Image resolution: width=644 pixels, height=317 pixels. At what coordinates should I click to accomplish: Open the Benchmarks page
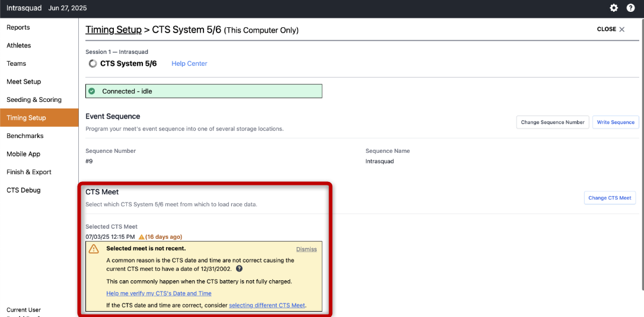point(39,136)
